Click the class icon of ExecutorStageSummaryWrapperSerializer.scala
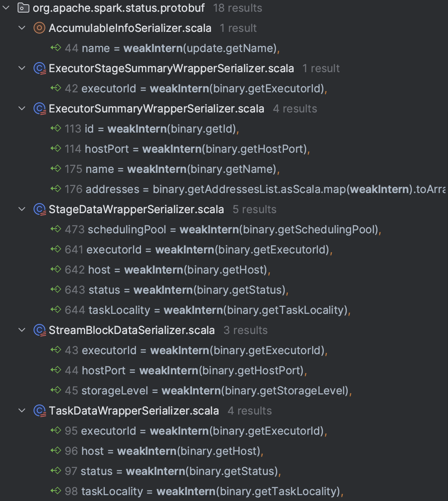 [x=39, y=68]
